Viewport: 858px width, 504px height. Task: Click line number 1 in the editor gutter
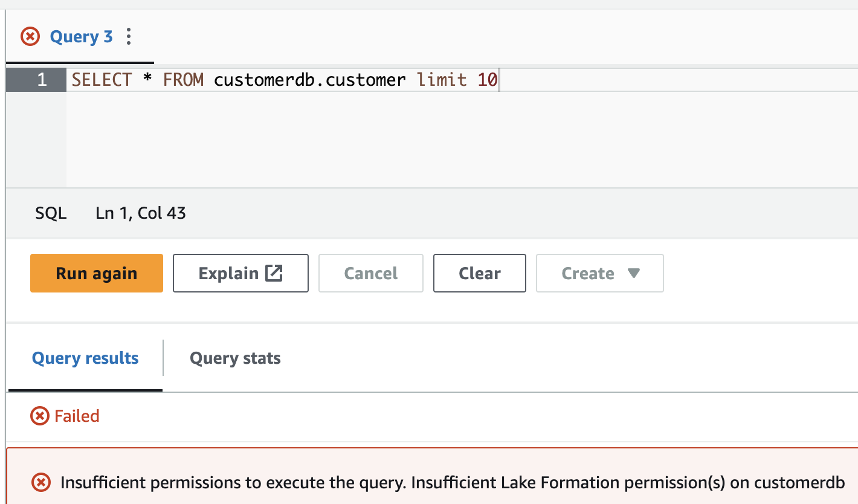[x=41, y=80]
